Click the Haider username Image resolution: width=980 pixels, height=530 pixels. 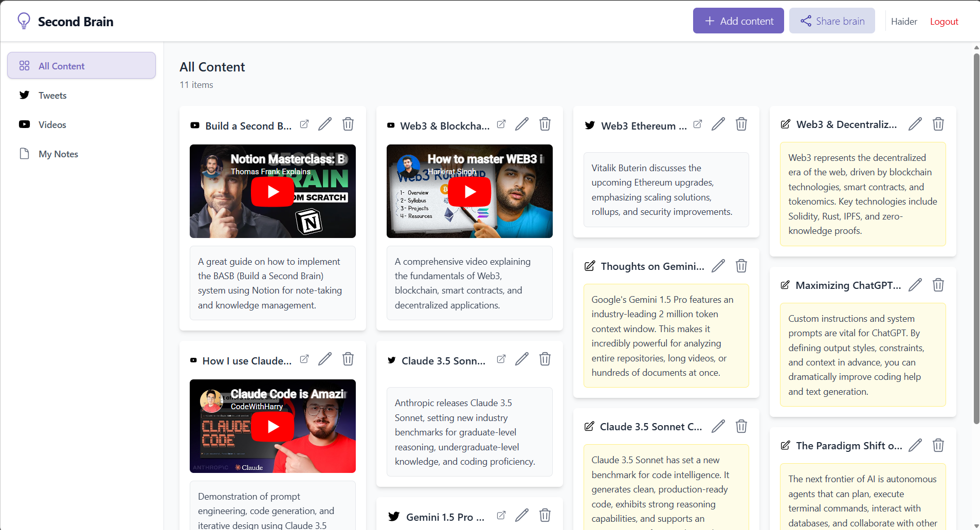(x=904, y=21)
